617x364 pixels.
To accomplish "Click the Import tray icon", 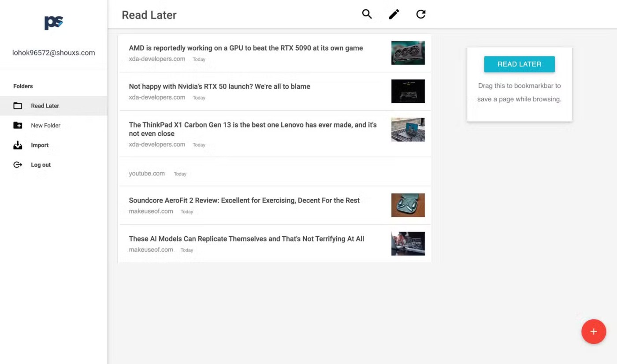I will (x=18, y=145).
